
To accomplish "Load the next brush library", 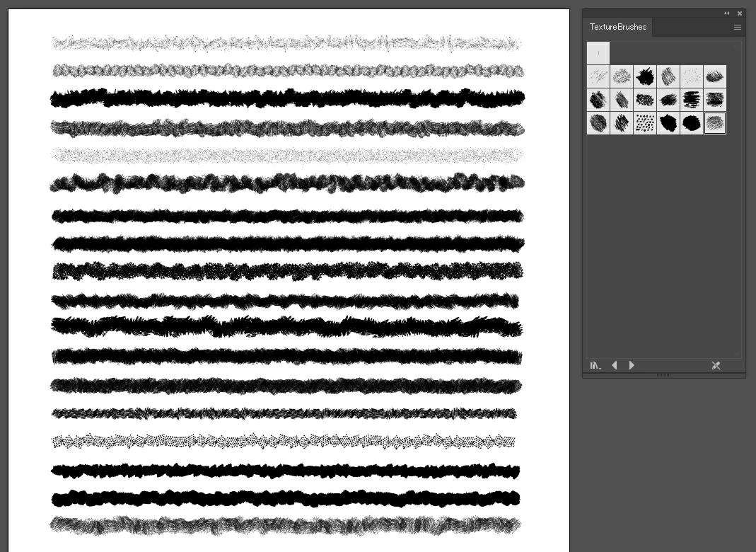I will pyautogui.click(x=632, y=365).
